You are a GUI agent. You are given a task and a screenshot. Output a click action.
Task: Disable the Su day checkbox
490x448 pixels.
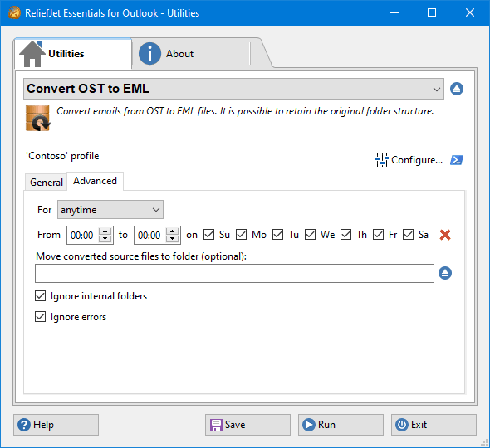click(x=208, y=235)
